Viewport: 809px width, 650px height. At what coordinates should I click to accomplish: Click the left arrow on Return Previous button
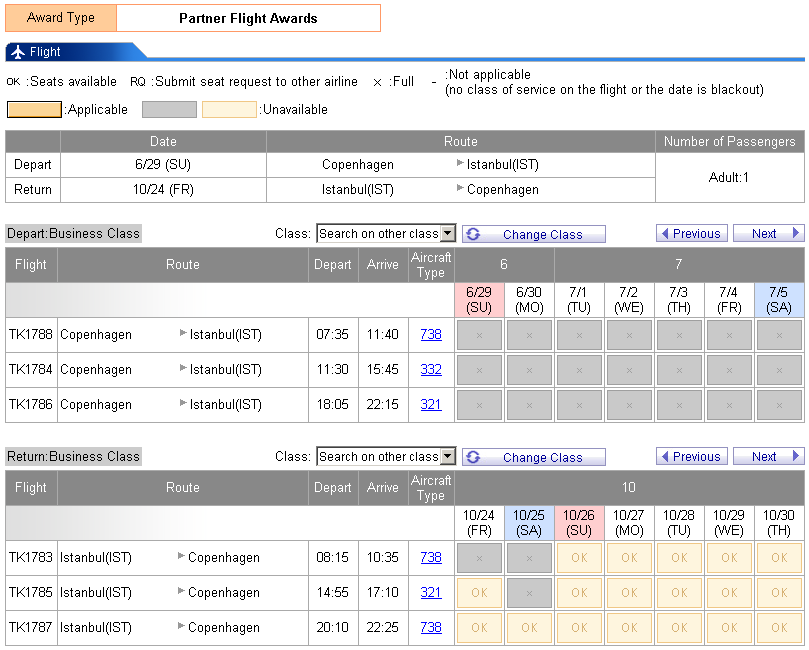point(664,457)
